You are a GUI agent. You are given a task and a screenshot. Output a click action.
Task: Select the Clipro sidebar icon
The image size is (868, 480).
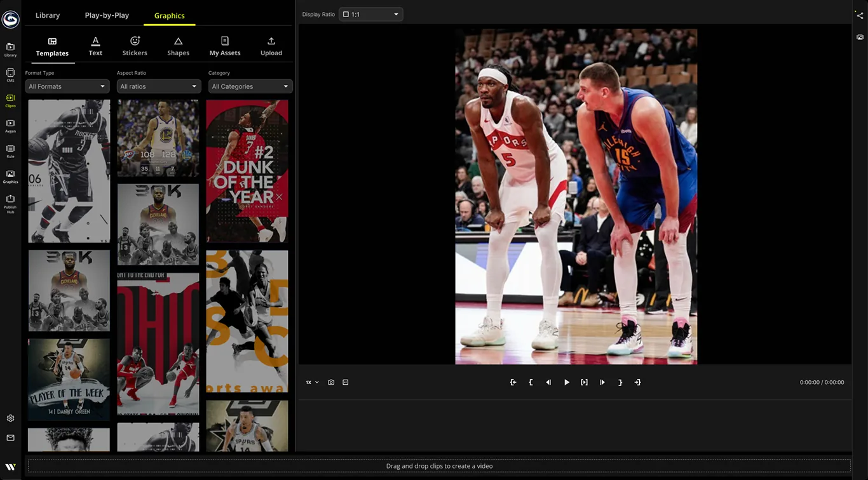coord(10,100)
